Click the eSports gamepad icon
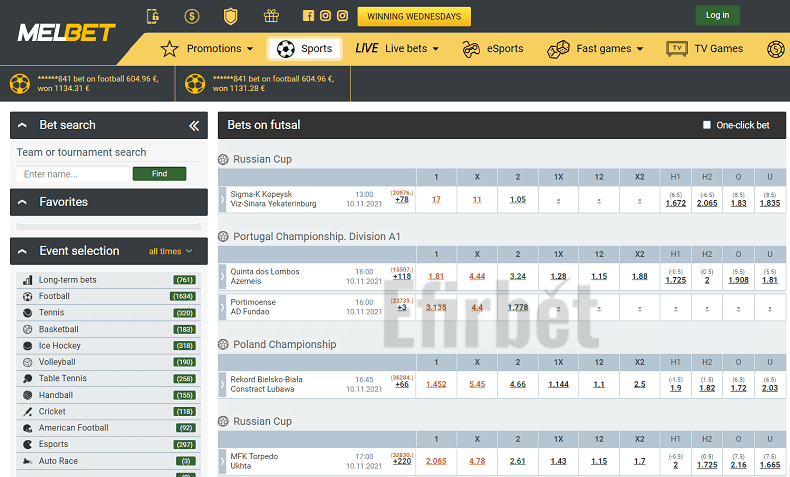 point(471,49)
